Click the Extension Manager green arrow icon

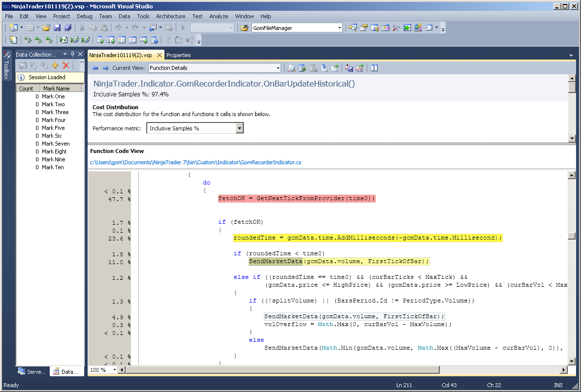(407, 28)
